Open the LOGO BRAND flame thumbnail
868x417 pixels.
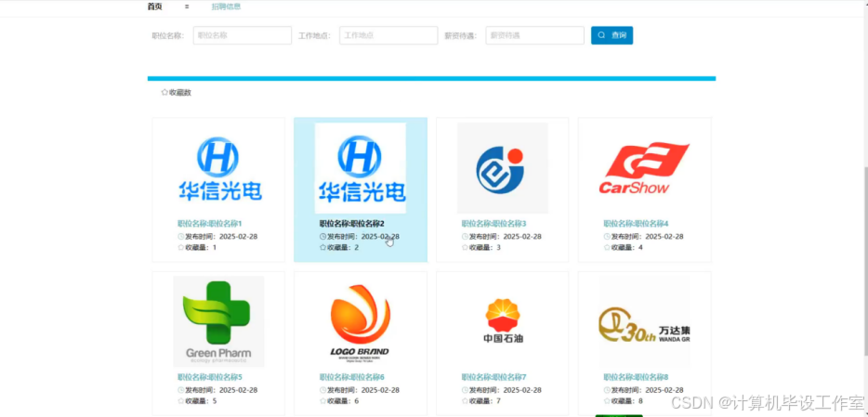(x=361, y=322)
